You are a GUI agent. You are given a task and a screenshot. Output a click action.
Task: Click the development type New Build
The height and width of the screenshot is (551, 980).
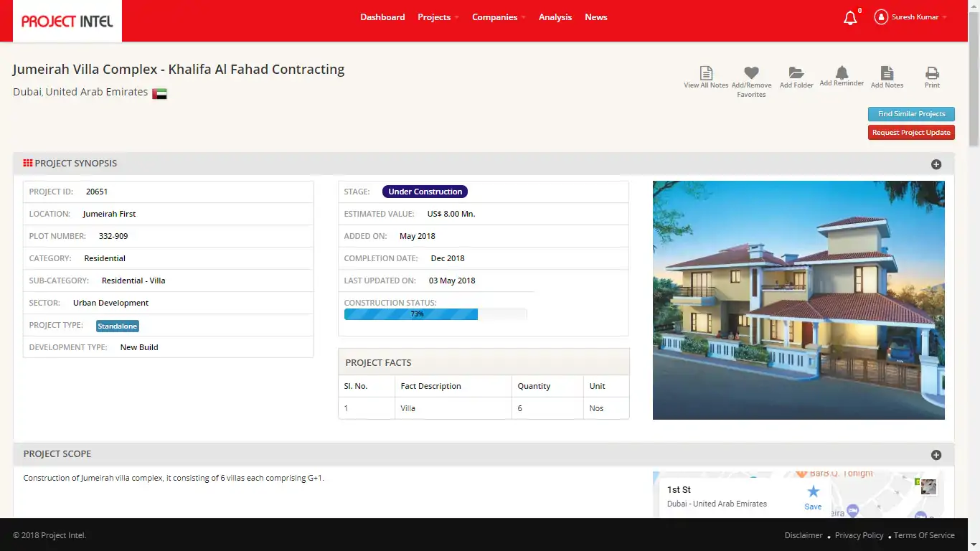click(x=139, y=347)
